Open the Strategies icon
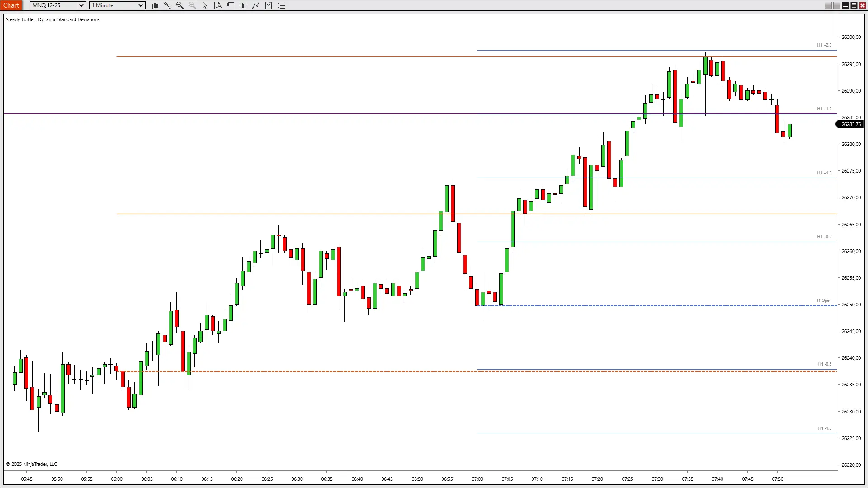The width and height of the screenshot is (868, 488). click(x=256, y=5)
